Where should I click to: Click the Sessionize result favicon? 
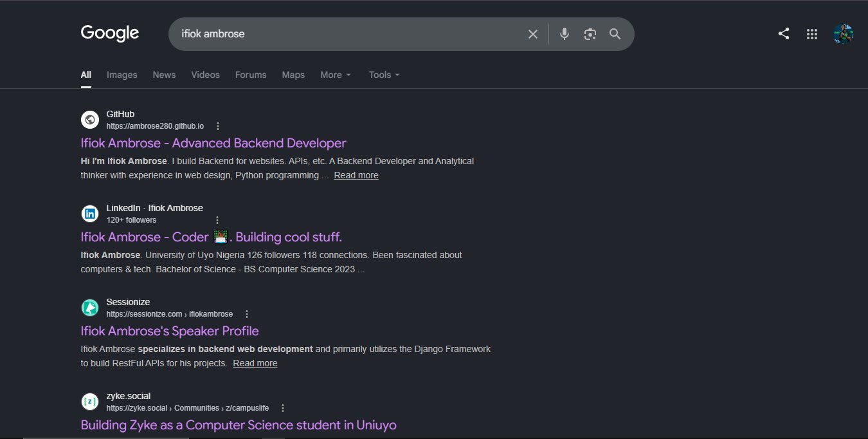pos(90,308)
